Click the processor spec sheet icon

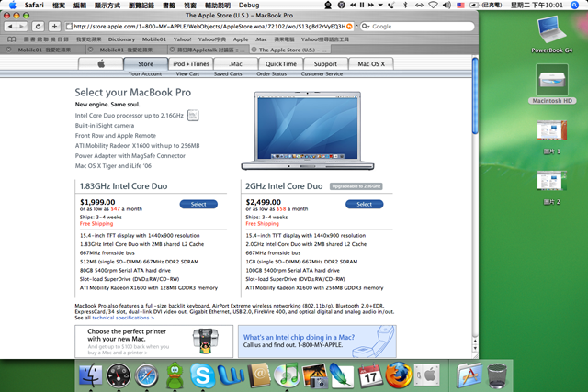coord(193,116)
